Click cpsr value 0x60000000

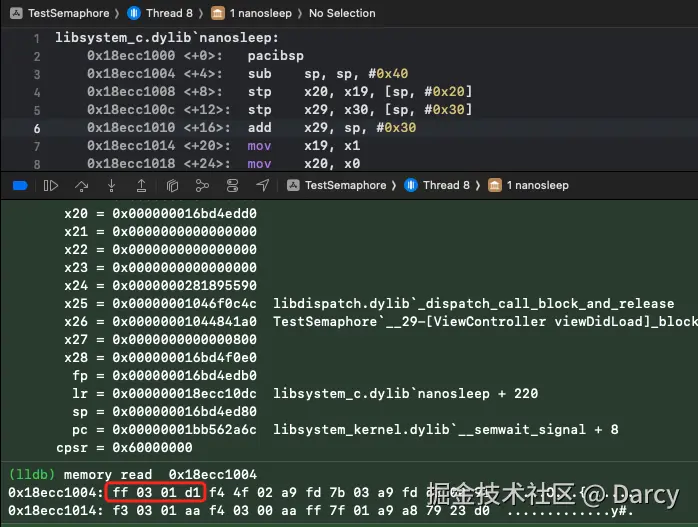pos(152,447)
